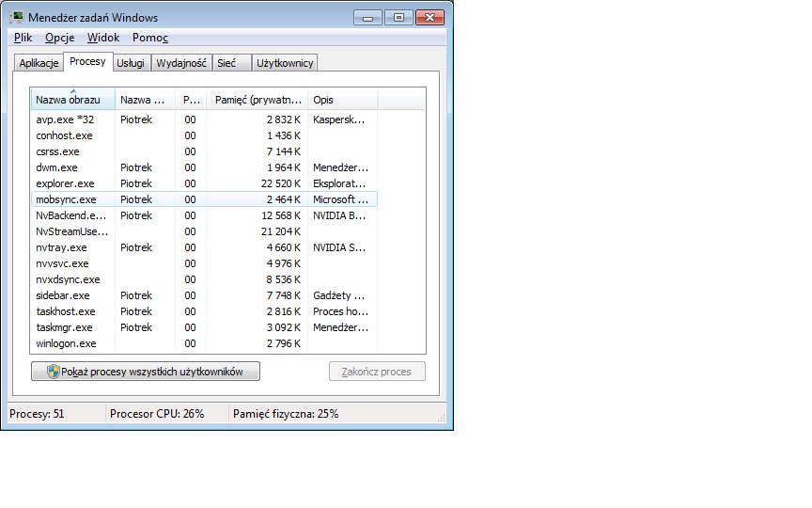This screenshot has width=812, height=508.
Task: Select the winlogon.exe process
Action: pyautogui.click(x=204, y=344)
